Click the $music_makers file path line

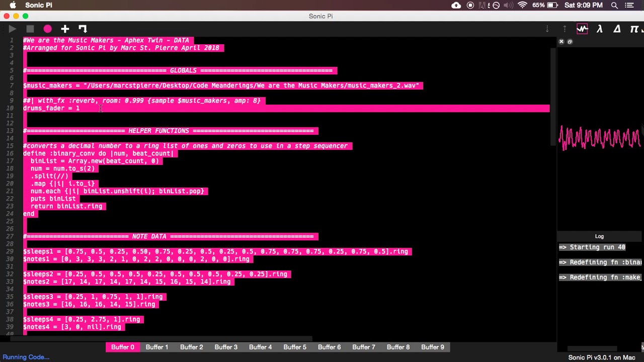click(222, 85)
